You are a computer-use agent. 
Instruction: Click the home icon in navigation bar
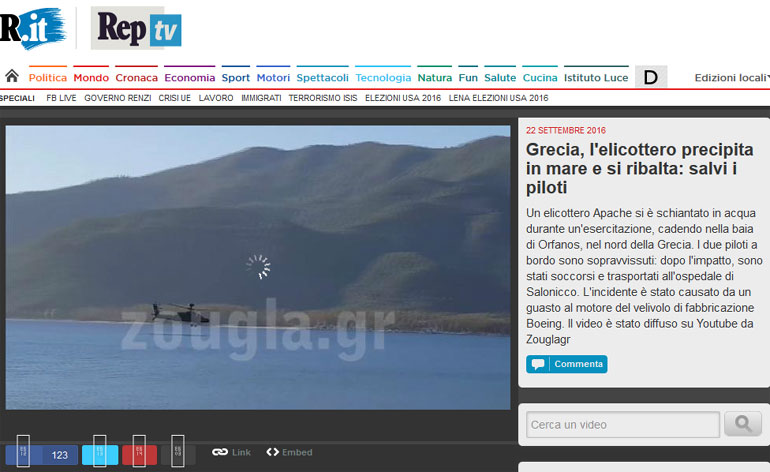pos(12,77)
